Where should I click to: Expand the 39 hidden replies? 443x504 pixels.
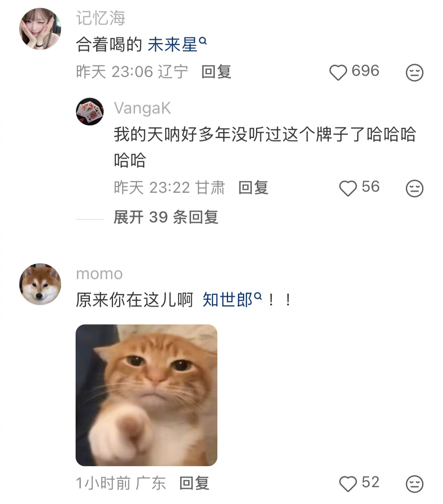pyautogui.click(x=166, y=217)
